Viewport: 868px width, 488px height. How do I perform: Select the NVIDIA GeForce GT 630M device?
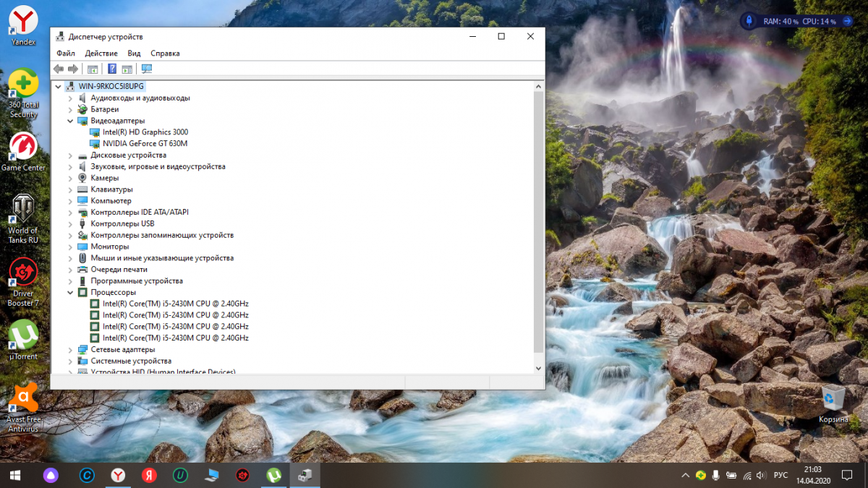145,144
